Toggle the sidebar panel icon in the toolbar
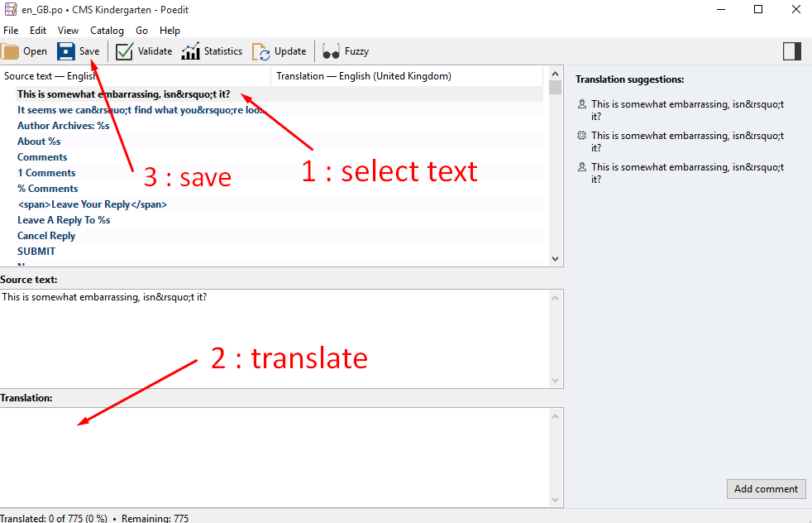Viewport: 812px width, 523px height. [792, 51]
